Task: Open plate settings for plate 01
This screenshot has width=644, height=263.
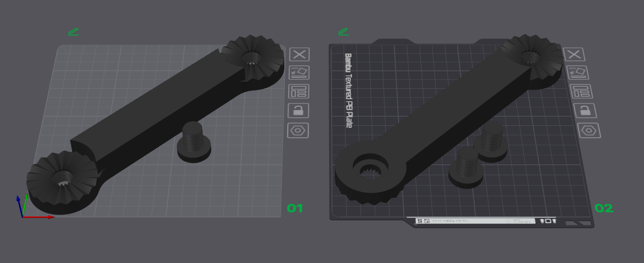Action: coord(298,131)
